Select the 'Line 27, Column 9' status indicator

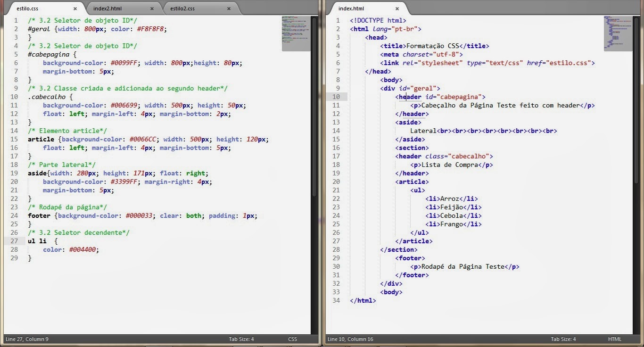point(27,339)
